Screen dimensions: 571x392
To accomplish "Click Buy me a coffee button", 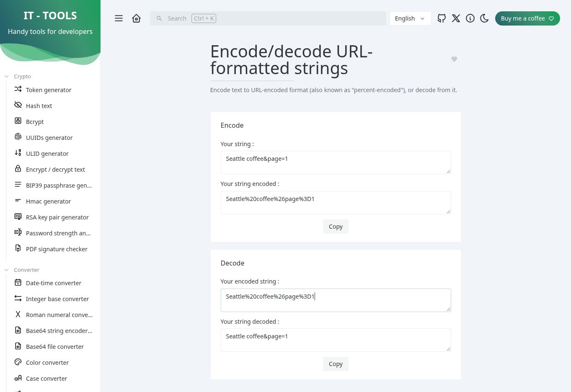I will [x=527, y=18].
